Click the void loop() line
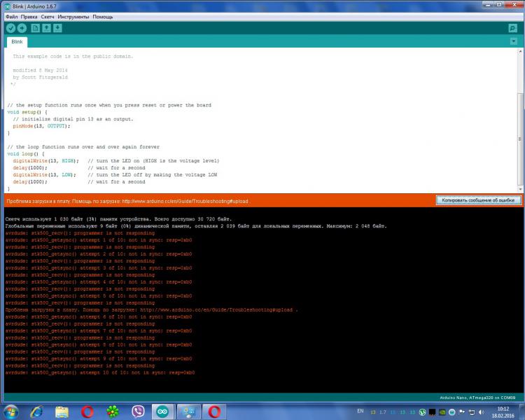The image size is (525, 420). tap(26, 154)
